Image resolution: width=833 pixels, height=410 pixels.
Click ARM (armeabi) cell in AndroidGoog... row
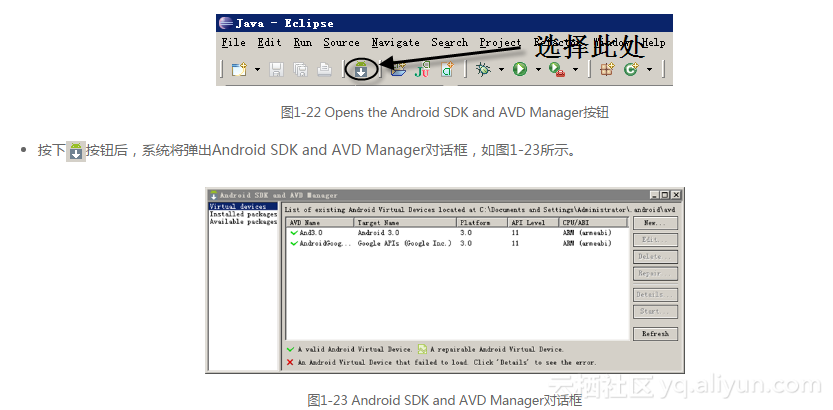(x=587, y=243)
